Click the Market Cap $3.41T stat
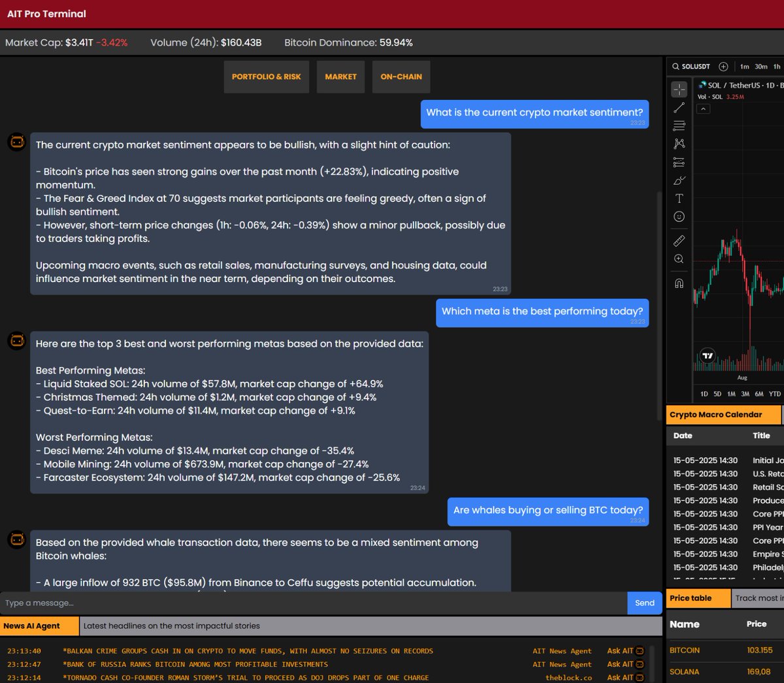784x683 pixels. [67, 42]
